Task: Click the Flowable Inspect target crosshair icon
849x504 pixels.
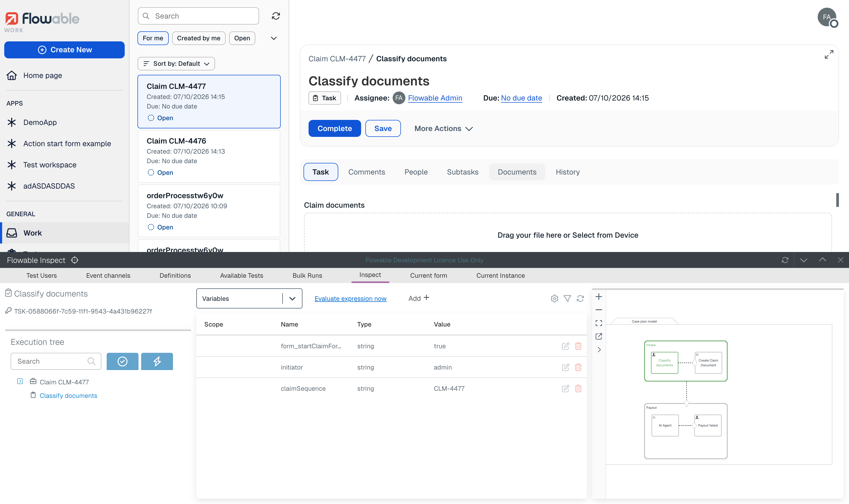Action: [x=75, y=260]
